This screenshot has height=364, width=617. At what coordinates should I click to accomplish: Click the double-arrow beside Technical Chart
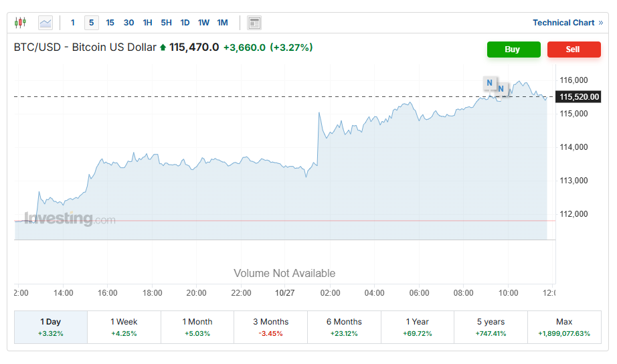(x=601, y=23)
